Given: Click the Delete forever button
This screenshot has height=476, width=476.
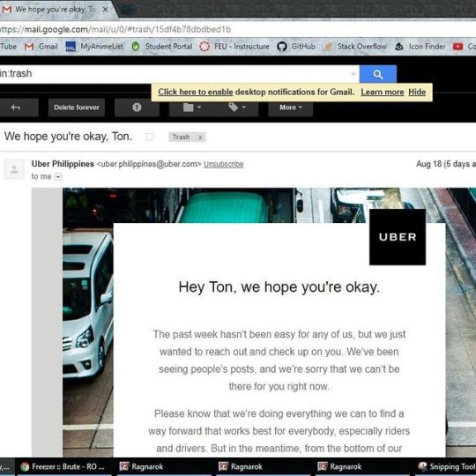Looking at the screenshot, I should click(x=77, y=108).
